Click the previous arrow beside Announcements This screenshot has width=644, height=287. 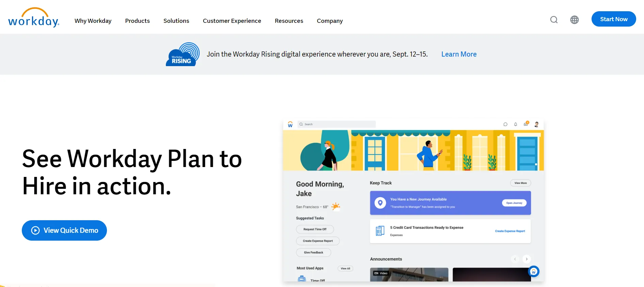[515, 259]
